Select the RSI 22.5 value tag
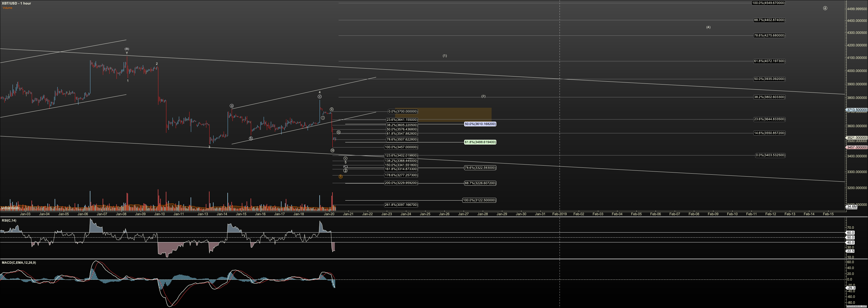 click(x=850, y=251)
